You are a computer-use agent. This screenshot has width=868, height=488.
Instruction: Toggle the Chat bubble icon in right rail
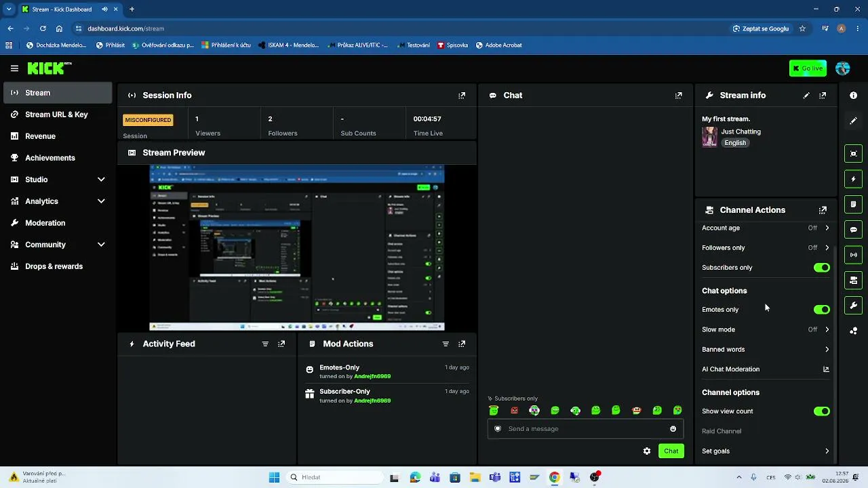tap(853, 230)
